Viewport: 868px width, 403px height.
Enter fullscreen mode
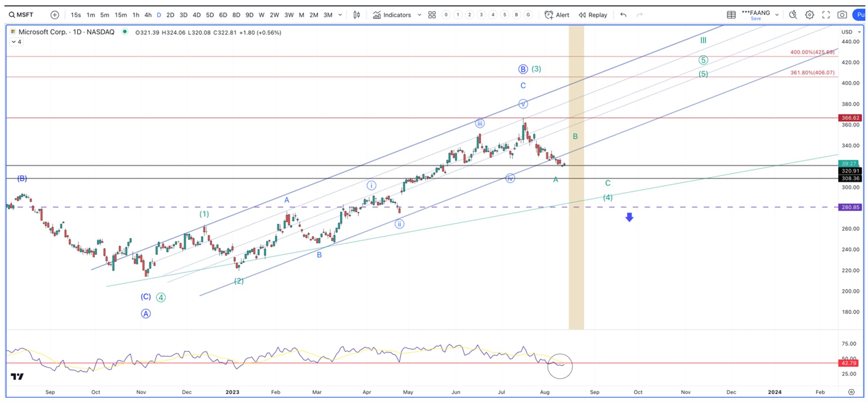click(826, 15)
